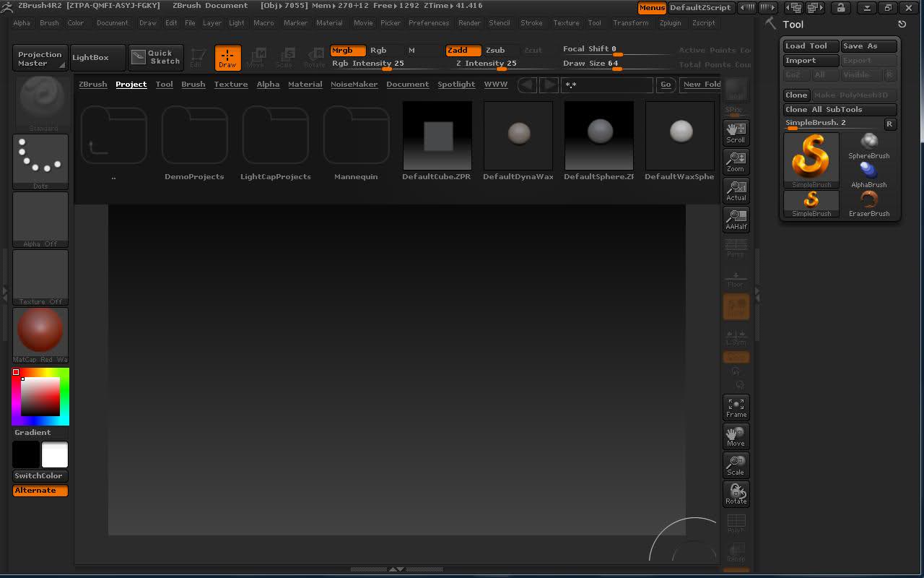Click the LightBox search filter field
Image resolution: width=924 pixels, height=578 pixels.
(x=607, y=85)
